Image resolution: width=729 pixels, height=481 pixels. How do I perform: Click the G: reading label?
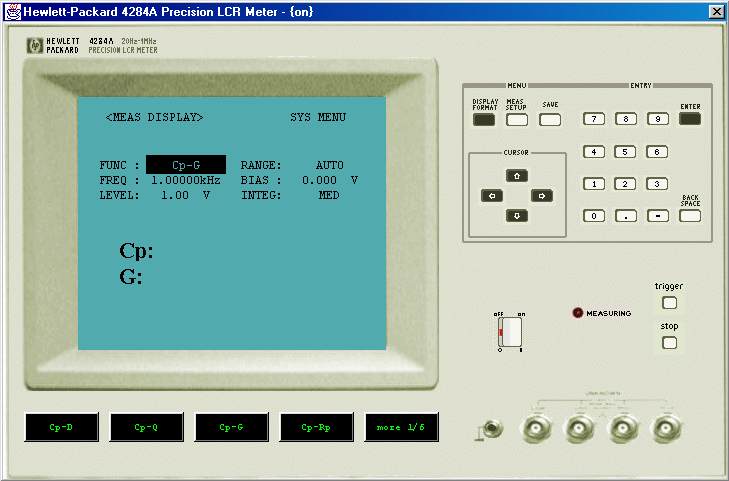[x=131, y=277]
